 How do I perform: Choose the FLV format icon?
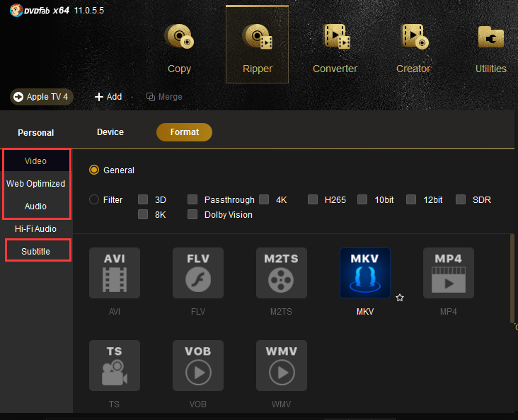pos(198,273)
